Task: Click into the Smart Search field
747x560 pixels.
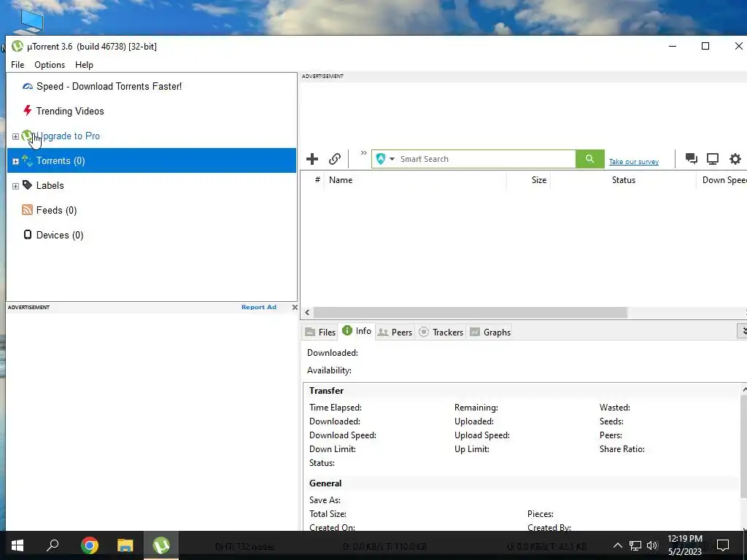Action: coord(486,159)
